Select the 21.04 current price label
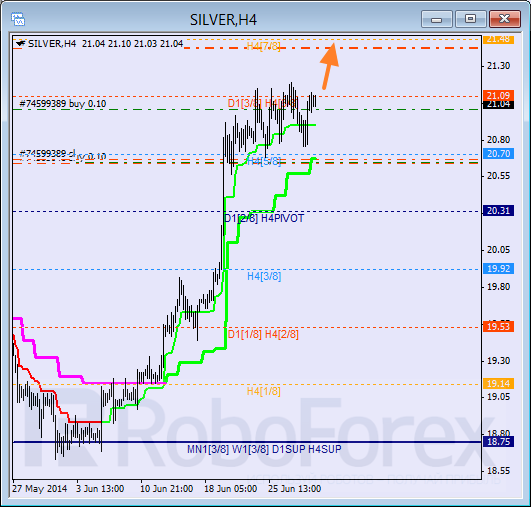The width and height of the screenshot is (531, 507). click(498, 105)
